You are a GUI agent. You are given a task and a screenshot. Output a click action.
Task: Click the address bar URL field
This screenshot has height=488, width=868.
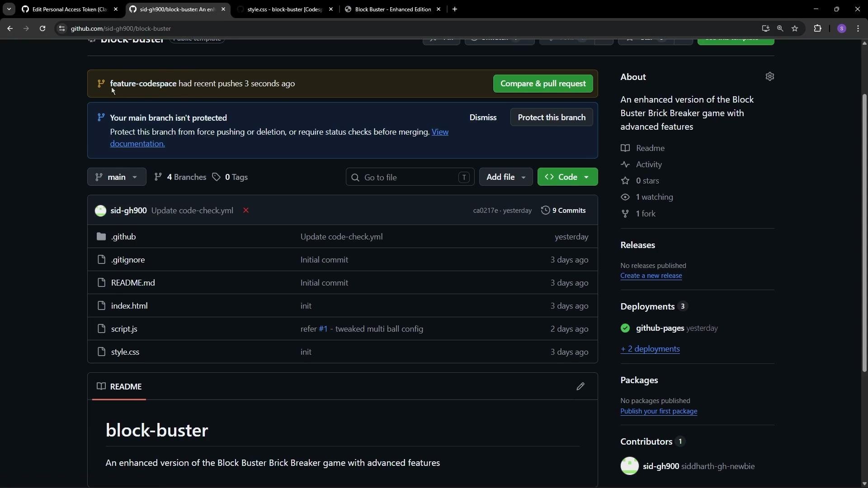(407, 28)
